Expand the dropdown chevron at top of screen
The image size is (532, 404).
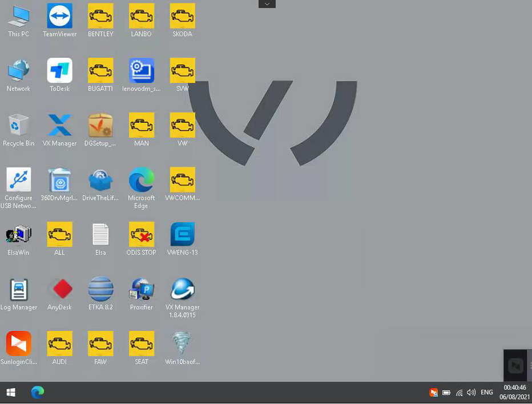pos(267,4)
